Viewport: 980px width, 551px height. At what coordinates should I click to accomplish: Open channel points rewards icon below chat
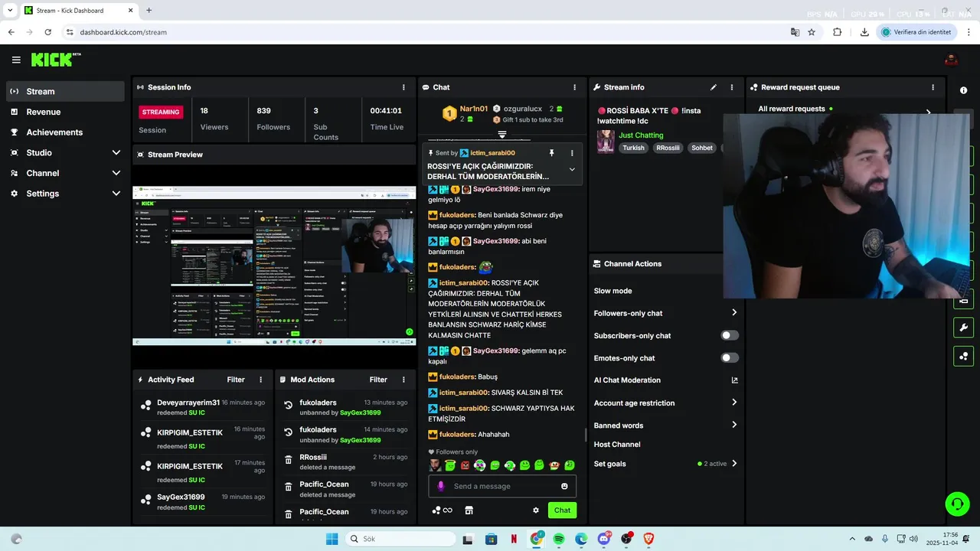point(436,510)
